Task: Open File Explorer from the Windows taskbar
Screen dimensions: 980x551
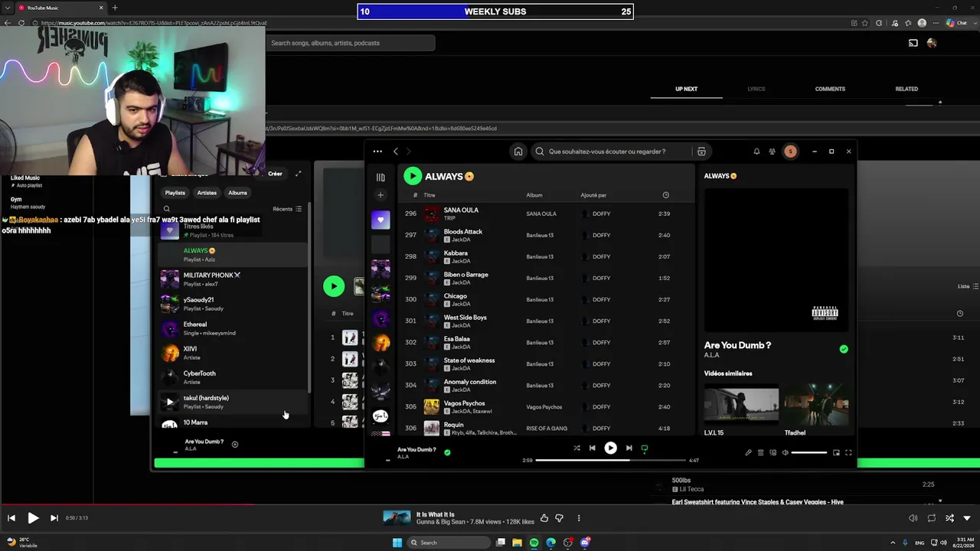Action: tap(517, 543)
